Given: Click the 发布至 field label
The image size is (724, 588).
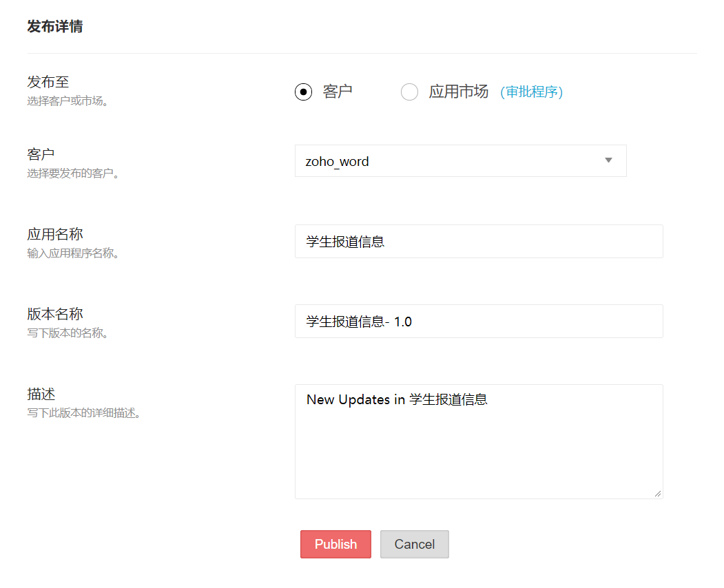Looking at the screenshot, I should [48, 82].
